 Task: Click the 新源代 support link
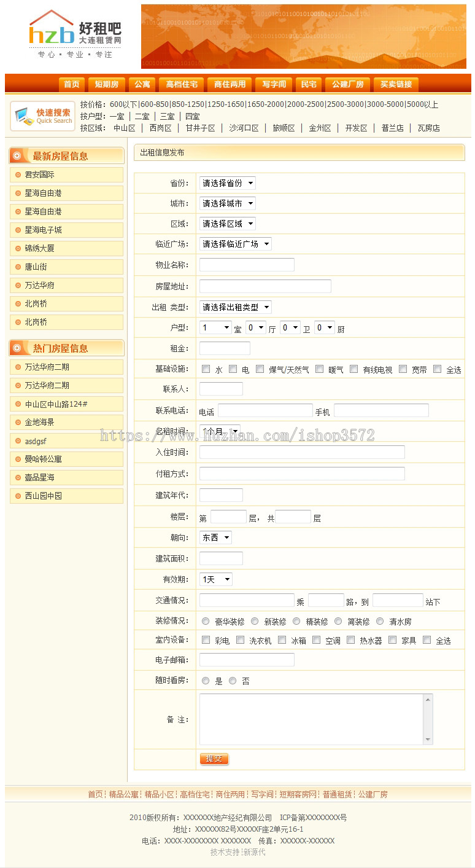(x=255, y=852)
